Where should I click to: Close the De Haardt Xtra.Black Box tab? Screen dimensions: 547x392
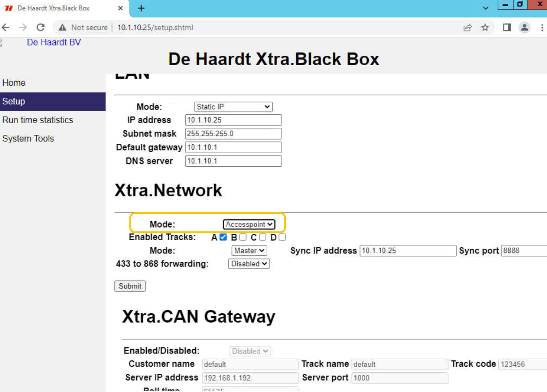coord(120,8)
